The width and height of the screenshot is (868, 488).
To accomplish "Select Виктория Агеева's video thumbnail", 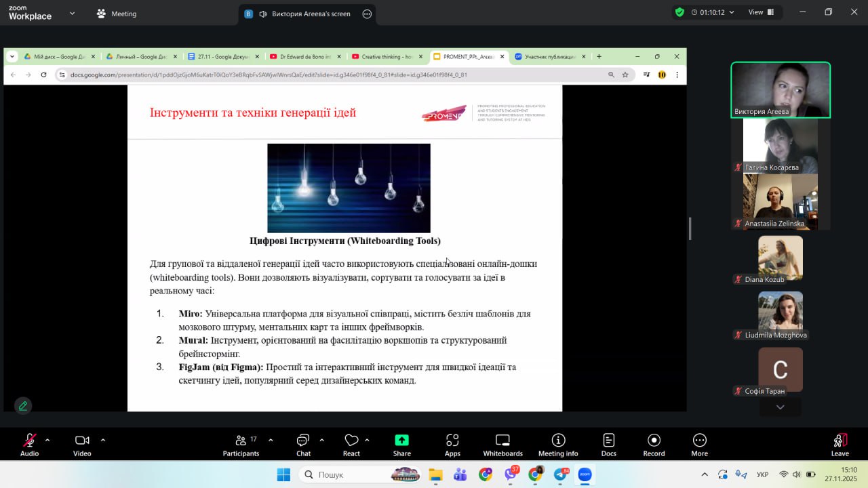I will (x=780, y=90).
